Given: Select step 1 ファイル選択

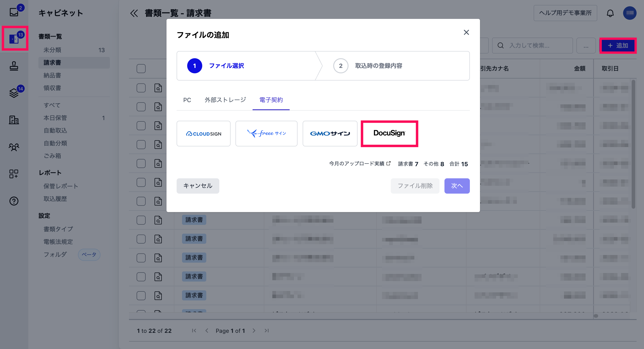Looking at the screenshot, I should (246, 66).
